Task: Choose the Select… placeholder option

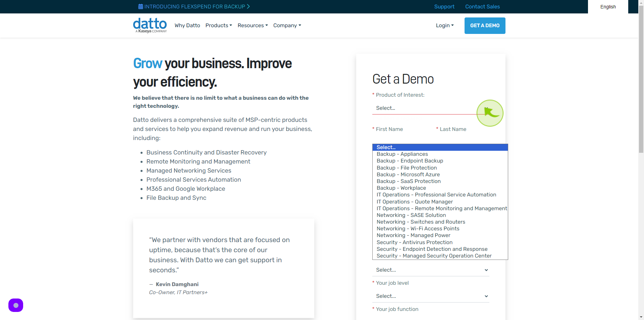Action: pos(440,147)
